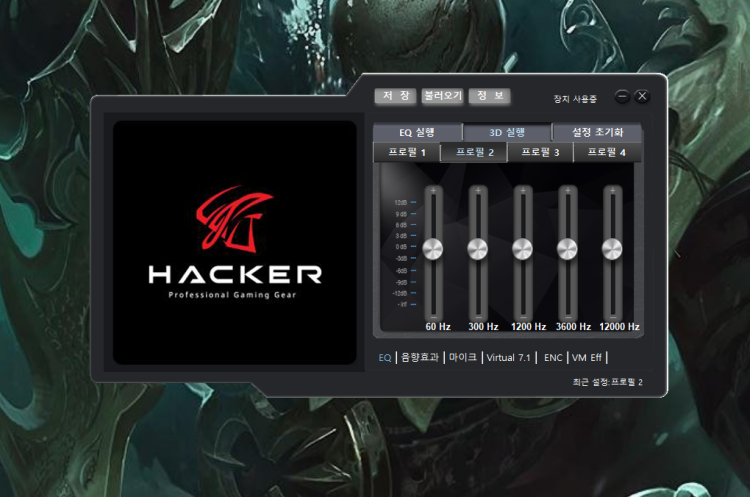Click plus icon above 3600 Hz slider
The height and width of the screenshot is (497, 750).
(x=568, y=190)
